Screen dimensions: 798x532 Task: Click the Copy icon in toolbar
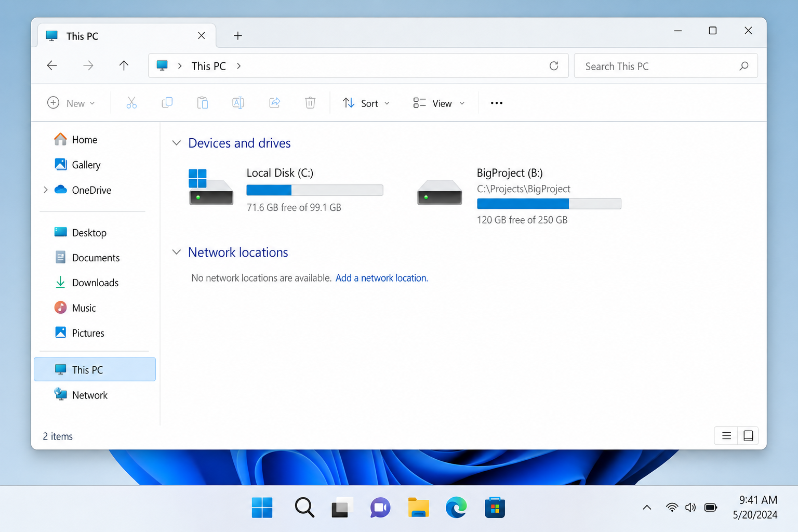[167, 103]
